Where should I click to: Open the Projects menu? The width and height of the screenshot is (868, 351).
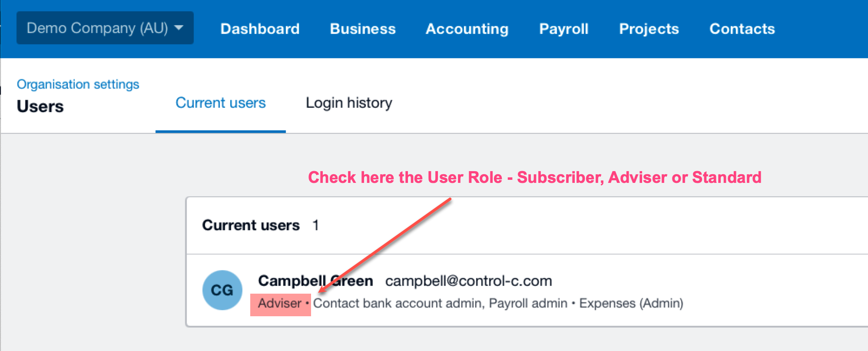pos(649,29)
